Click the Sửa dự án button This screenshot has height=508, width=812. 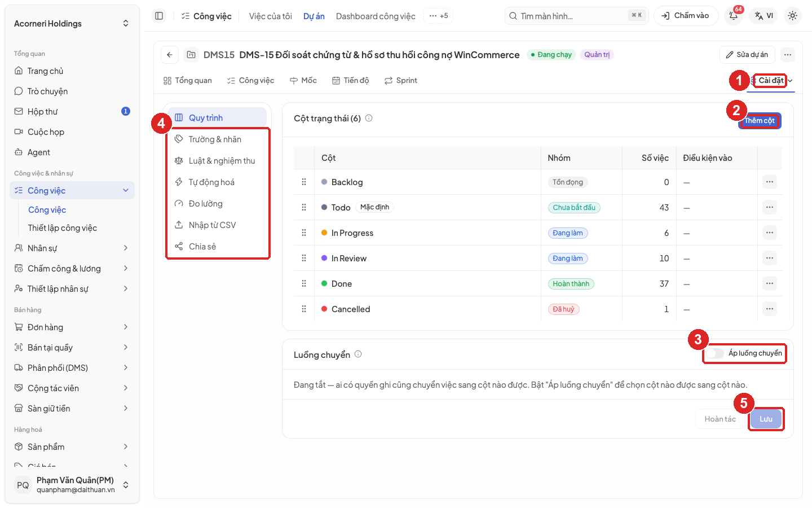click(747, 55)
